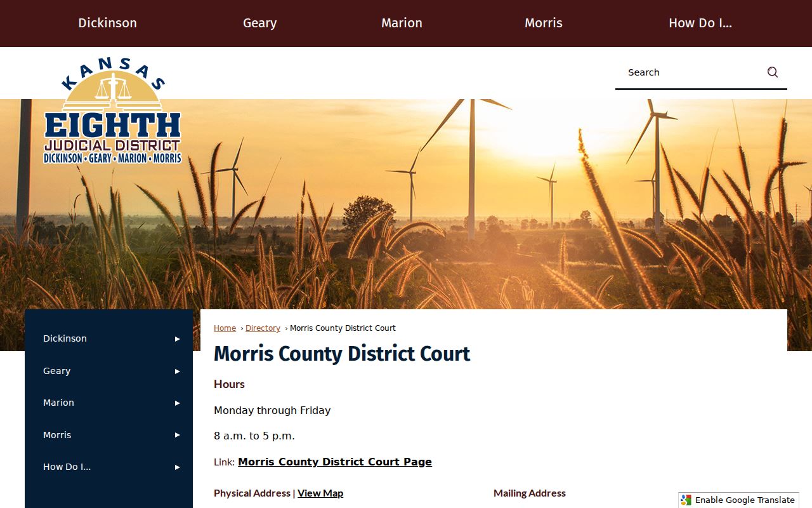The height and width of the screenshot is (508, 812).
Task: Click the 'Monday through Friday' text
Action: (x=272, y=410)
